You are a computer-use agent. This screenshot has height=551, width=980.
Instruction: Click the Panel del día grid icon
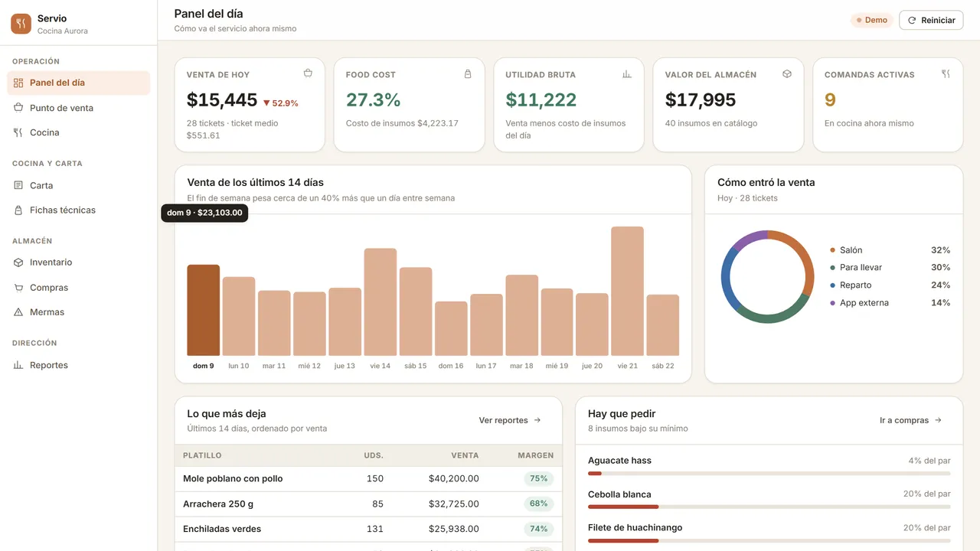pos(18,83)
